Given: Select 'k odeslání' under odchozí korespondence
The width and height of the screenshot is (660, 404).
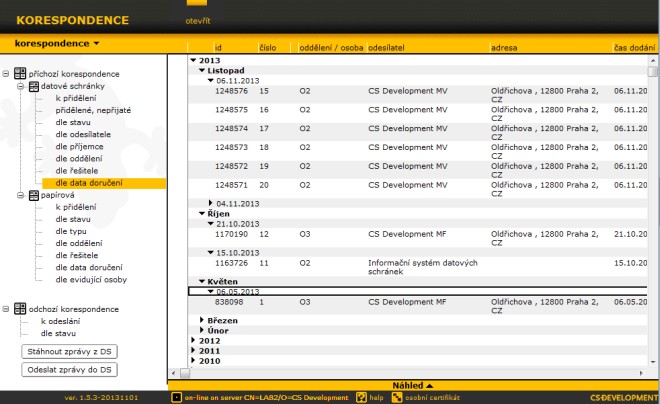Looking at the screenshot, I should coord(61,321).
